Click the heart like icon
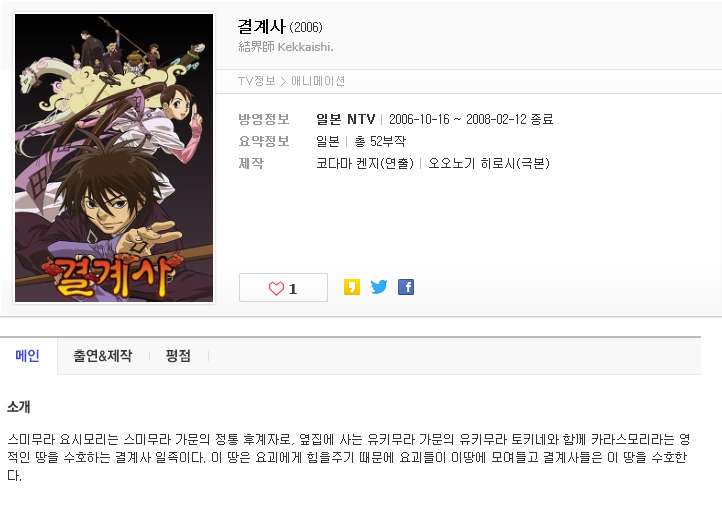Image resolution: width=722 pixels, height=516 pixels. coord(276,288)
